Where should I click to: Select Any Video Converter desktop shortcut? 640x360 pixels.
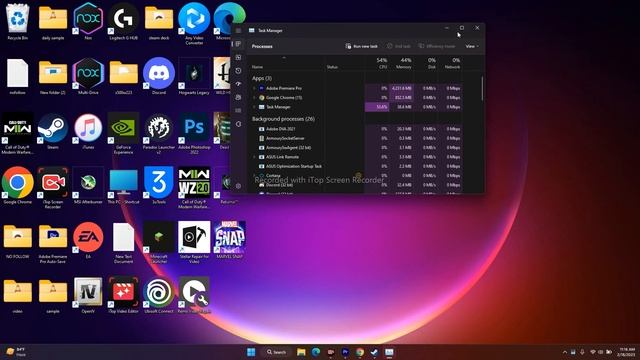(194, 24)
